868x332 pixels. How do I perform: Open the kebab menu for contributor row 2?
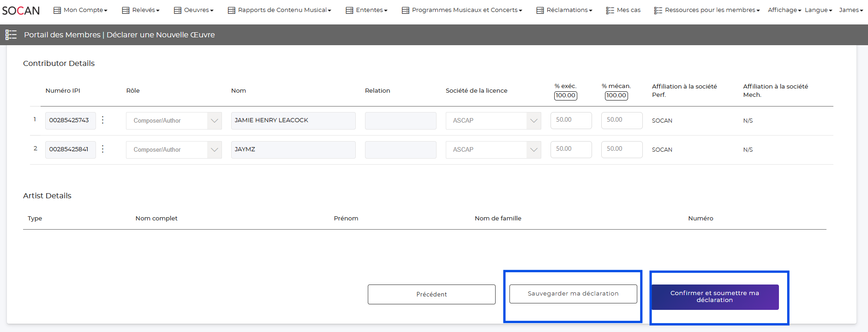[x=103, y=149]
